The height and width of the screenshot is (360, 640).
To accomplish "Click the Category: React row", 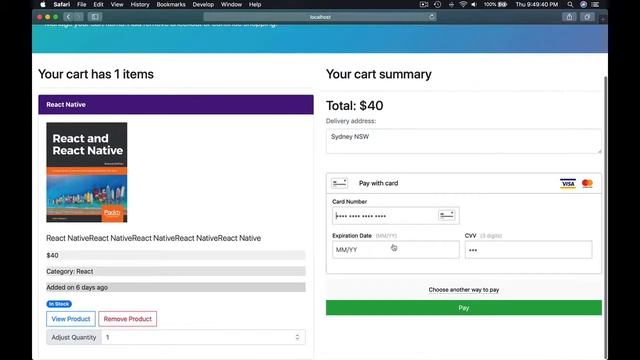I will (176, 271).
